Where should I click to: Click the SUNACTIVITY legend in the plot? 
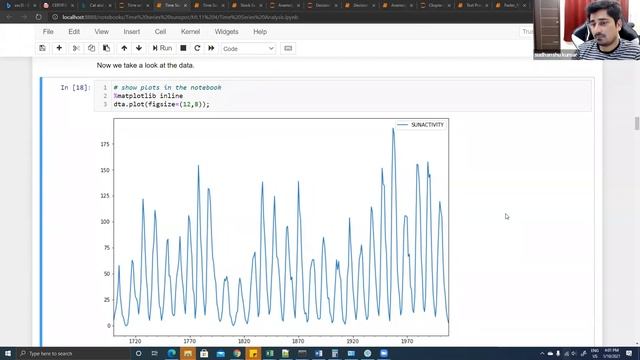pyautogui.click(x=420, y=125)
